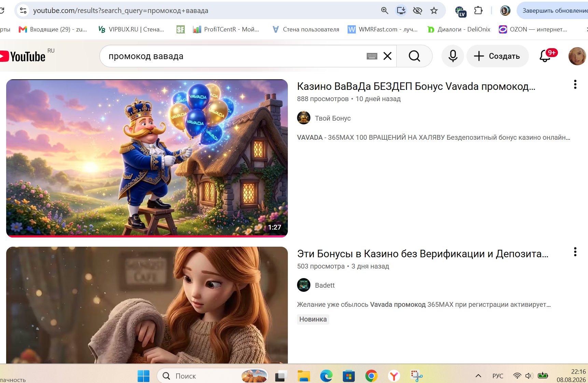Open the volume speaker icon in tray
Screen dimensions: 588x383
tap(529, 376)
